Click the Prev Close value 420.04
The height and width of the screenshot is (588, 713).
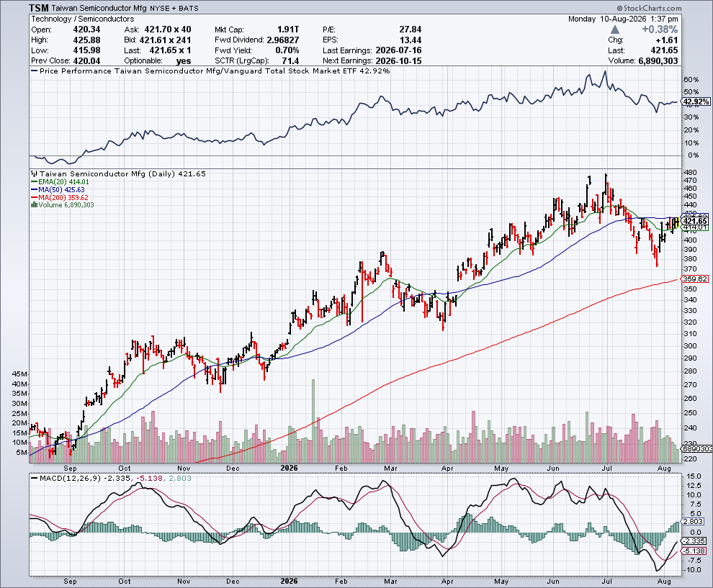pos(87,61)
